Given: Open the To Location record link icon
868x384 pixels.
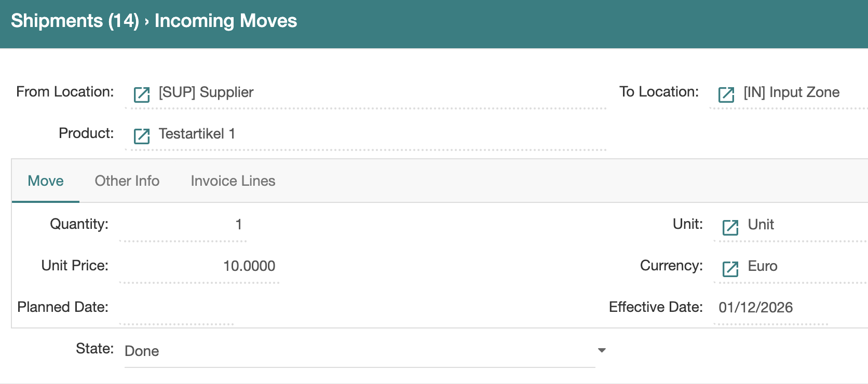Looking at the screenshot, I should pyautogui.click(x=726, y=94).
